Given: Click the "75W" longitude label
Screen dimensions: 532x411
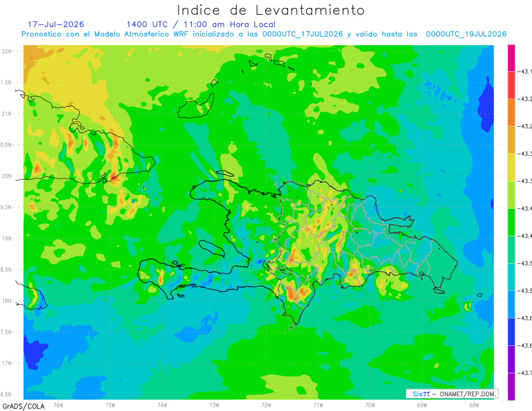Looking at the screenshot, I should pyautogui.click(x=110, y=405).
